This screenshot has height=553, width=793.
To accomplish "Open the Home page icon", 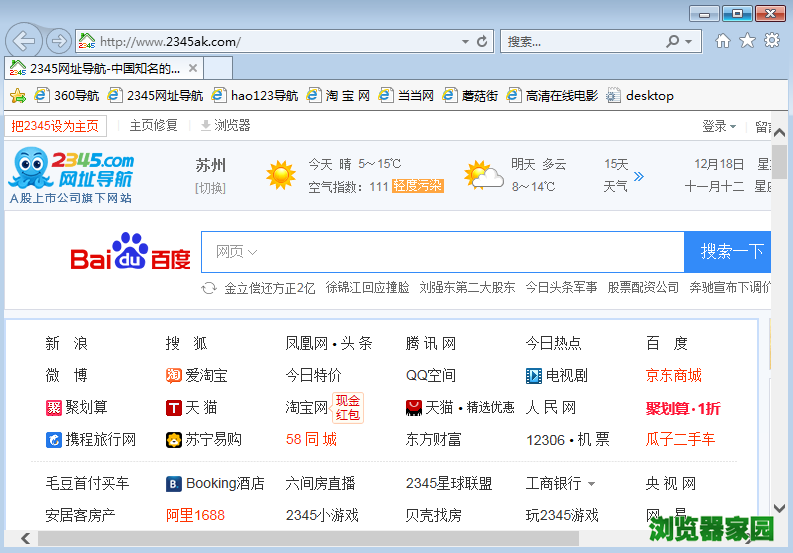I will pos(722,41).
